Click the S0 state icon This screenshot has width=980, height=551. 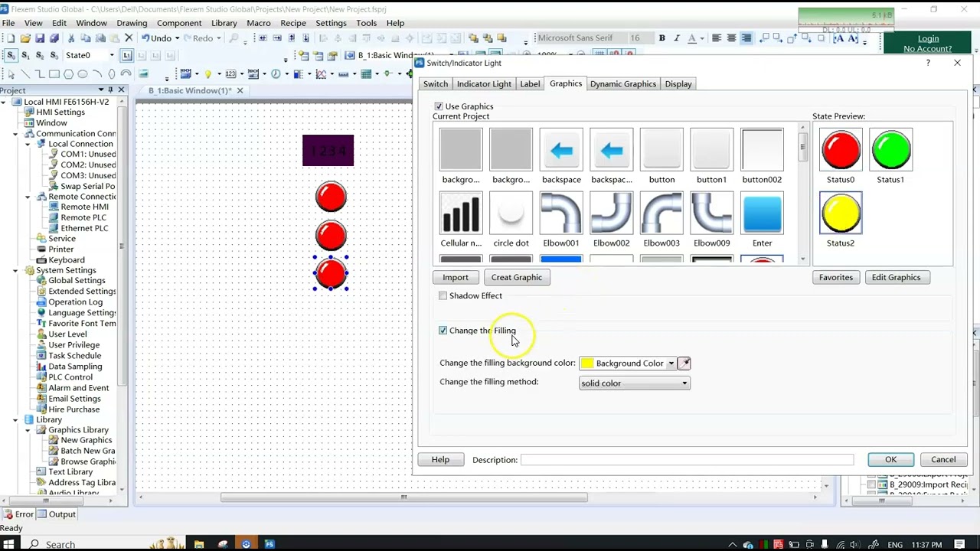[11, 55]
